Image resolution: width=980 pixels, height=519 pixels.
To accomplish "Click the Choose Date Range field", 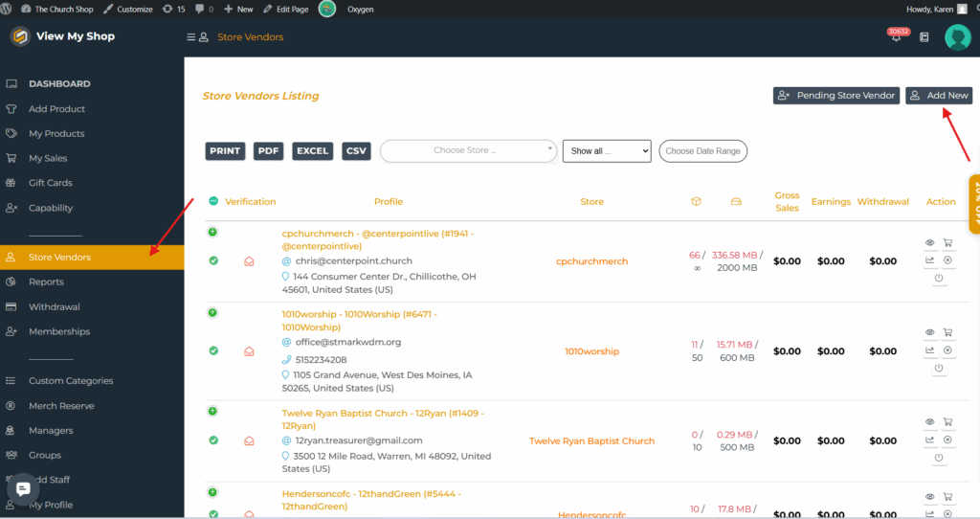I will coord(702,150).
